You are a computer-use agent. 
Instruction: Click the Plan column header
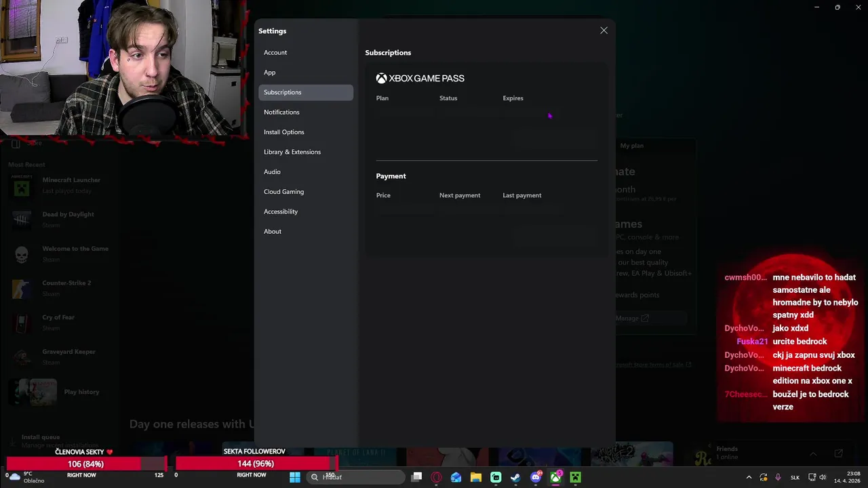click(382, 98)
